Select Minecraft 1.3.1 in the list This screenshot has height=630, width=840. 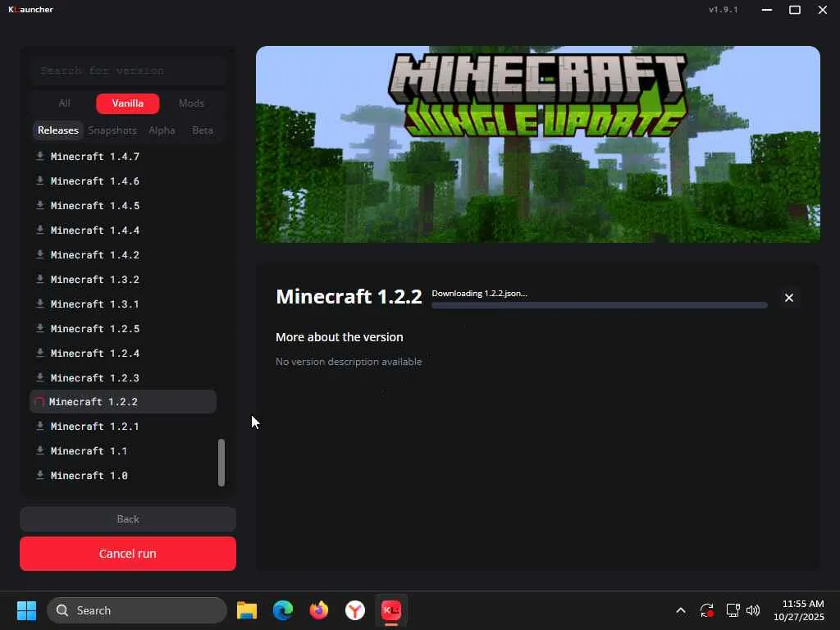coord(123,304)
